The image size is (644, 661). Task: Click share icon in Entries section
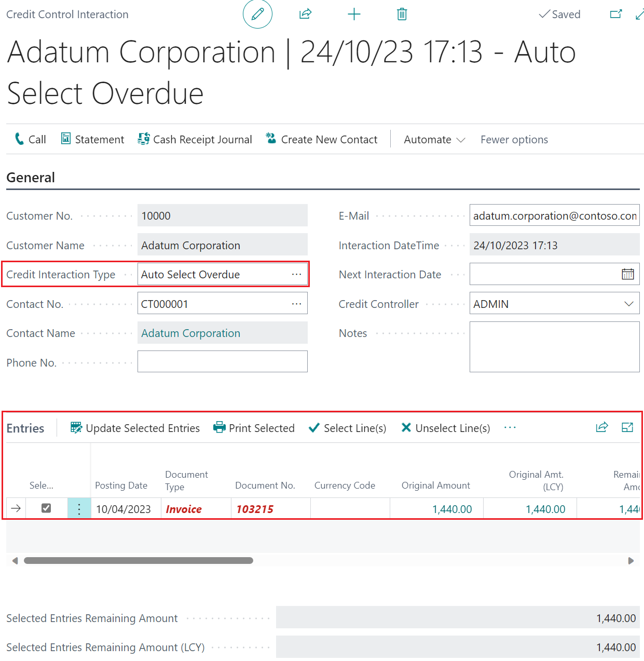pyautogui.click(x=601, y=427)
